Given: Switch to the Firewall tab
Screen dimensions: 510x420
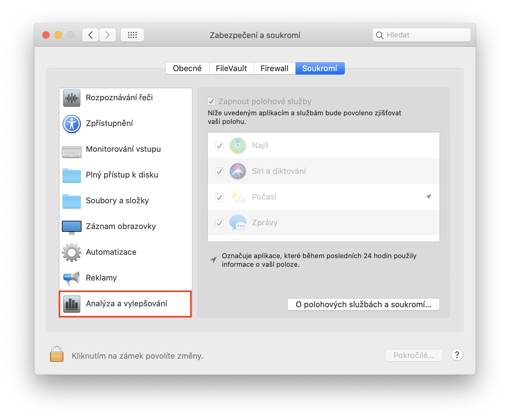Looking at the screenshot, I should (x=275, y=68).
